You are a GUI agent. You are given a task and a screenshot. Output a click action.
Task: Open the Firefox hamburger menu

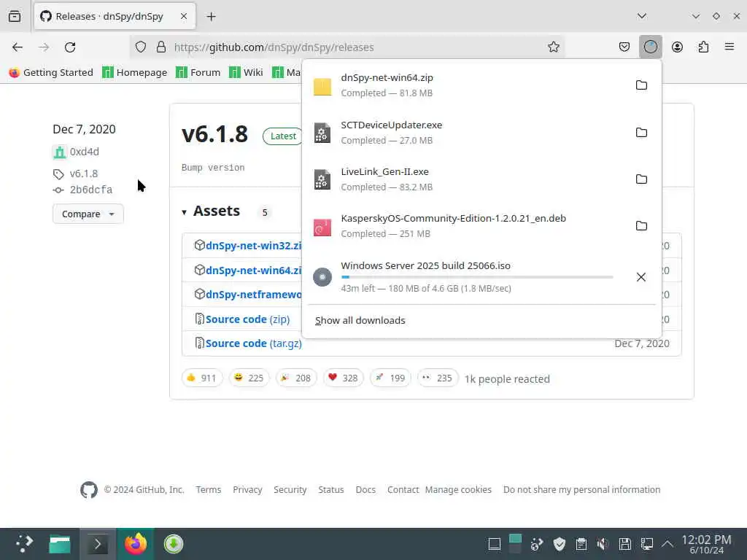(x=729, y=47)
